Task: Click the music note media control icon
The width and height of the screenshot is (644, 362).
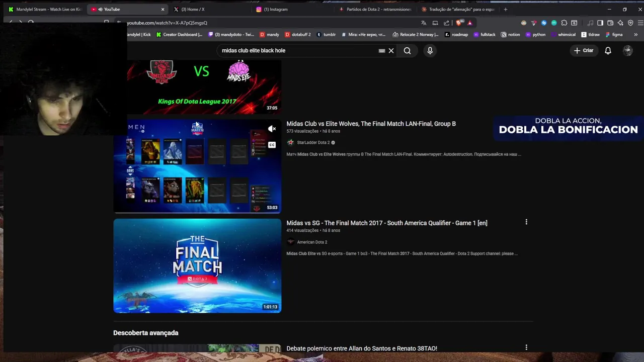Action: (590, 23)
